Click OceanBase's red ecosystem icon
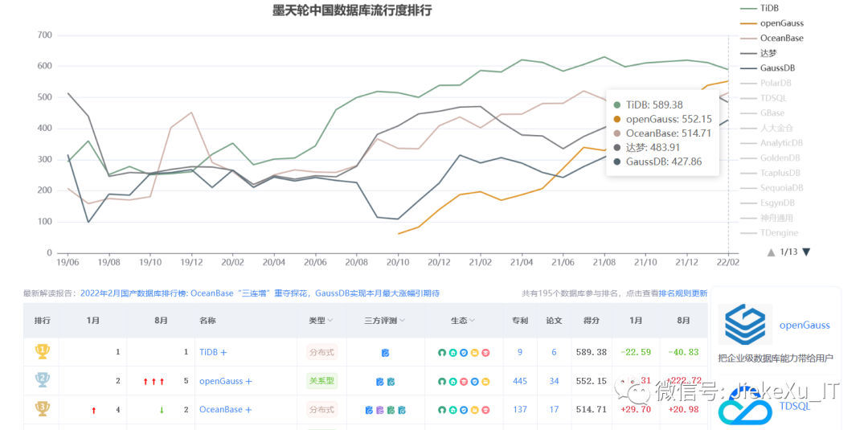 coord(485,410)
